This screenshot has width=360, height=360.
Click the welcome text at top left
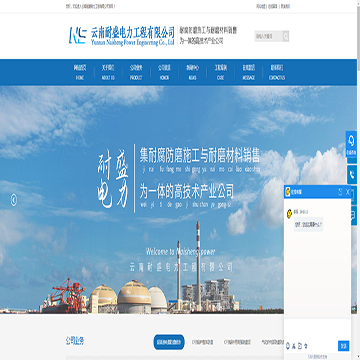point(91,6)
